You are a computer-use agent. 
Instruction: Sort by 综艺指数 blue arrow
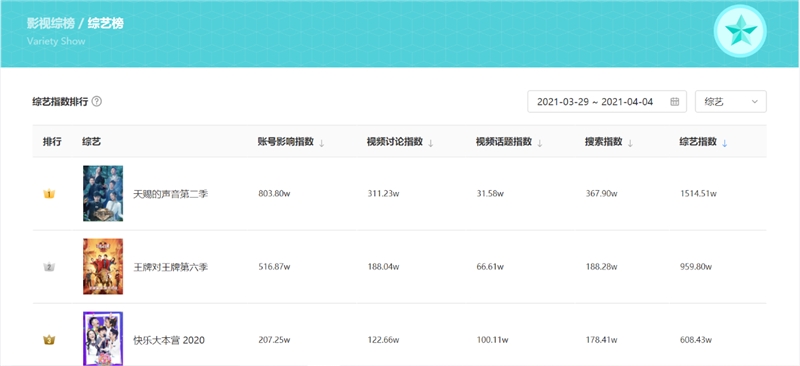point(724,143)
